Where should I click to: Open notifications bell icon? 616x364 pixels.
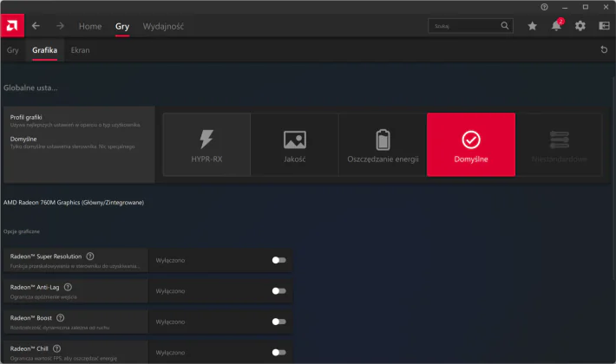(x=556, y=26)
